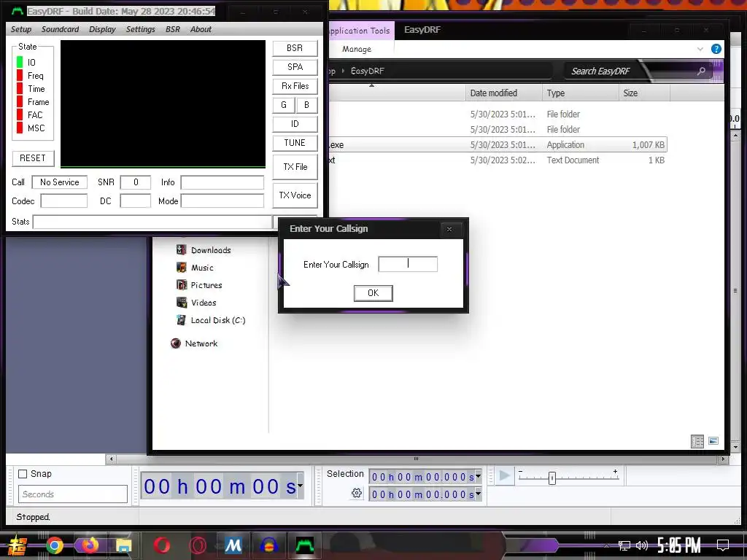This screenshot has height=560, width=747.
Task: Switch Explorer to large icons view
Action: click(713, 441)
